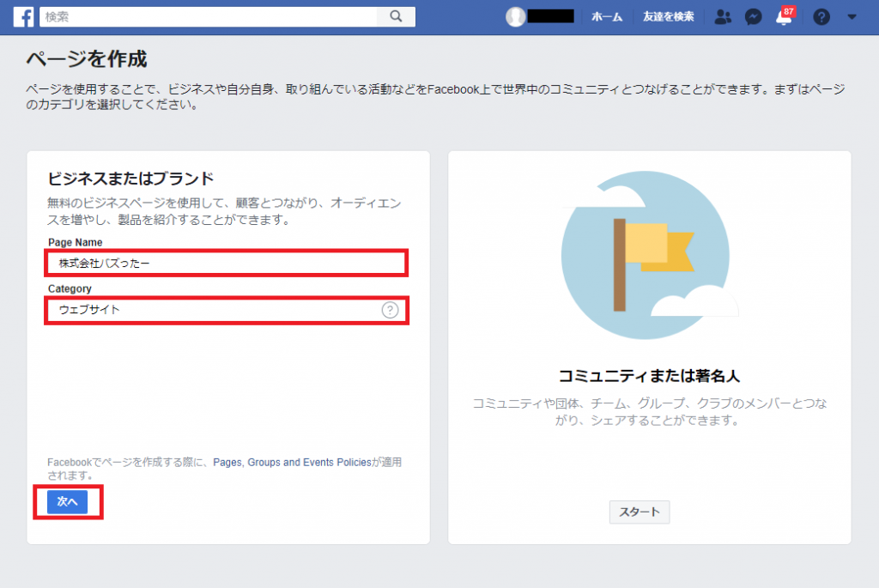Screen dimensions: 879x588
Task: Go to ホーム in the top bar
Action: (607, 16)
